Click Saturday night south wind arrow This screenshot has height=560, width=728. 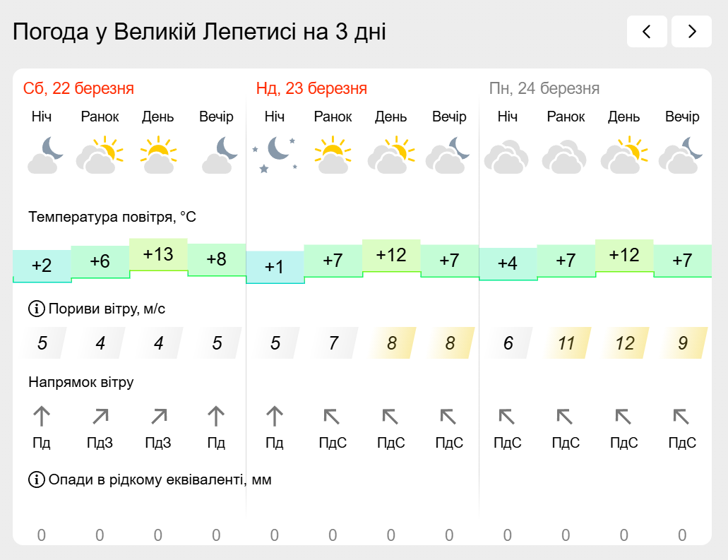42,416
